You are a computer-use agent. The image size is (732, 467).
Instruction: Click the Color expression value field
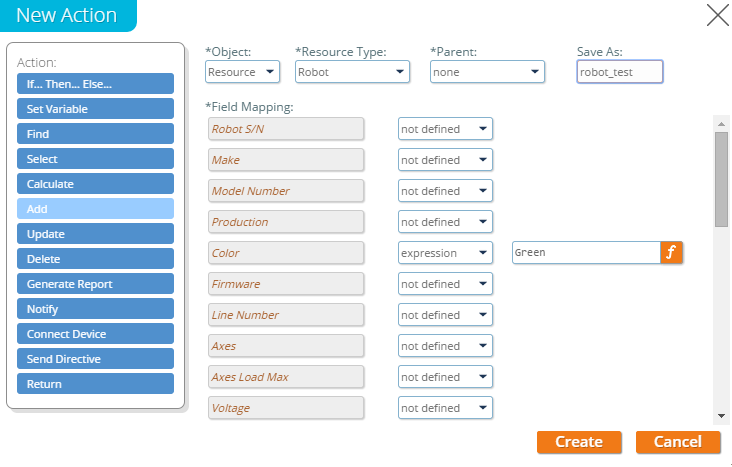pos(585,253)
